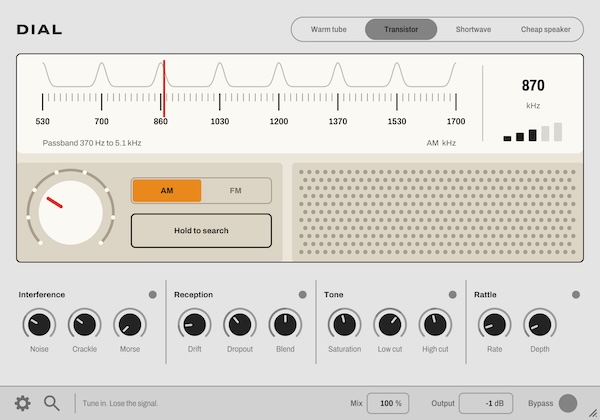Click the Passband 370 Hz to 5.1 kHz text
The width and height of the screenshot is (600, 420).
point(92,143)
